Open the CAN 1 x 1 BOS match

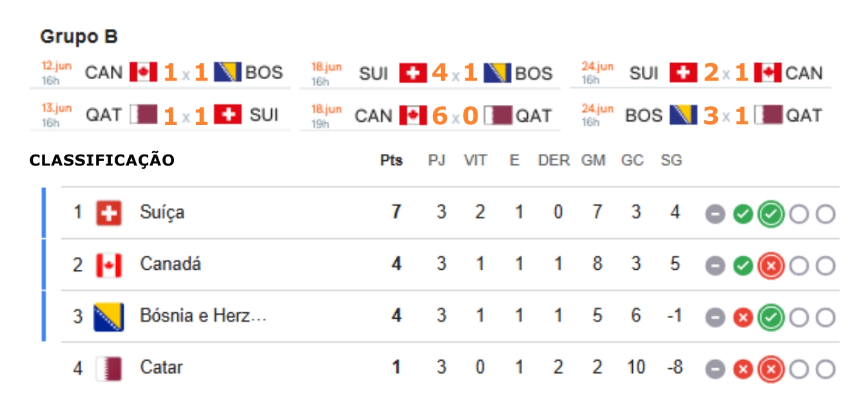[x=162, y=73]
